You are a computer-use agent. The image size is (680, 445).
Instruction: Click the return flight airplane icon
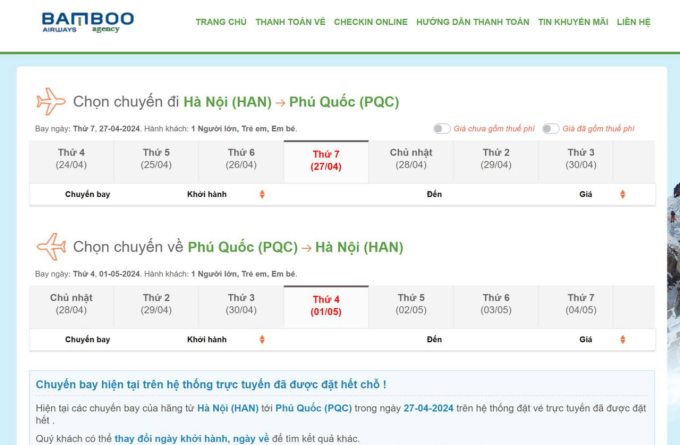50,246
